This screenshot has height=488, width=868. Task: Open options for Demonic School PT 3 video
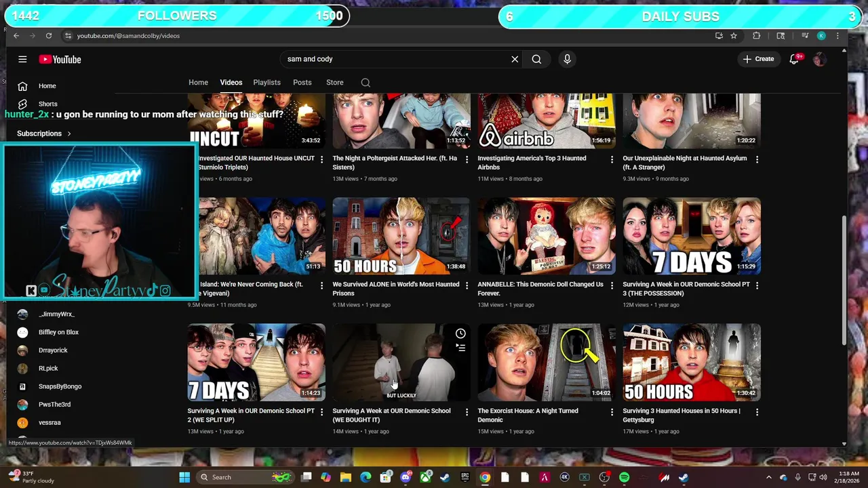point(757,285)
